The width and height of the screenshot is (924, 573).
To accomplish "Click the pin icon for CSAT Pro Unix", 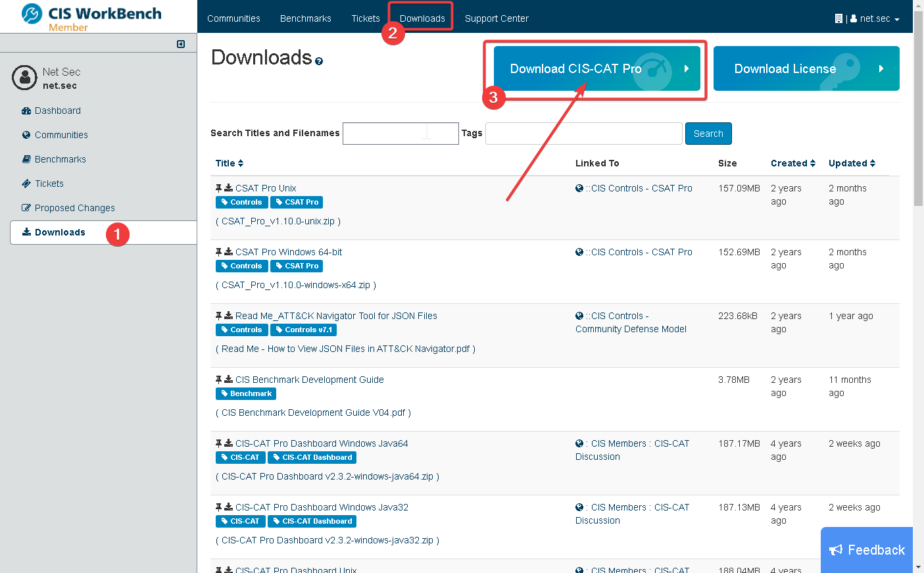I will (x=219, y=188).
